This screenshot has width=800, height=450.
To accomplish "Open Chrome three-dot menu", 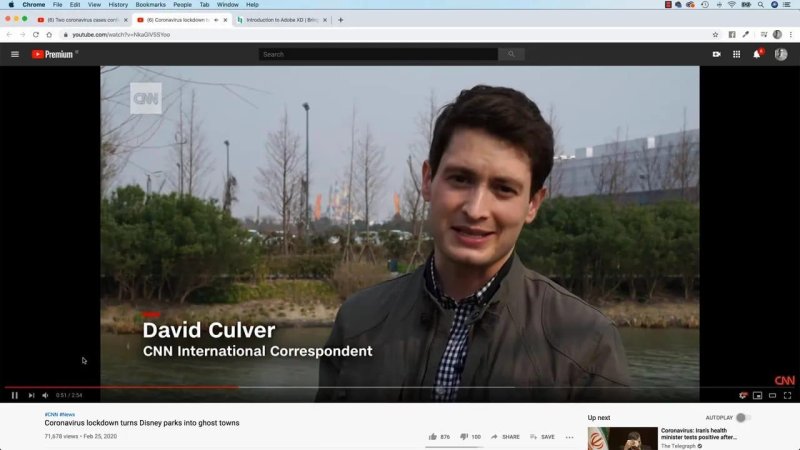I will (791, 35).
